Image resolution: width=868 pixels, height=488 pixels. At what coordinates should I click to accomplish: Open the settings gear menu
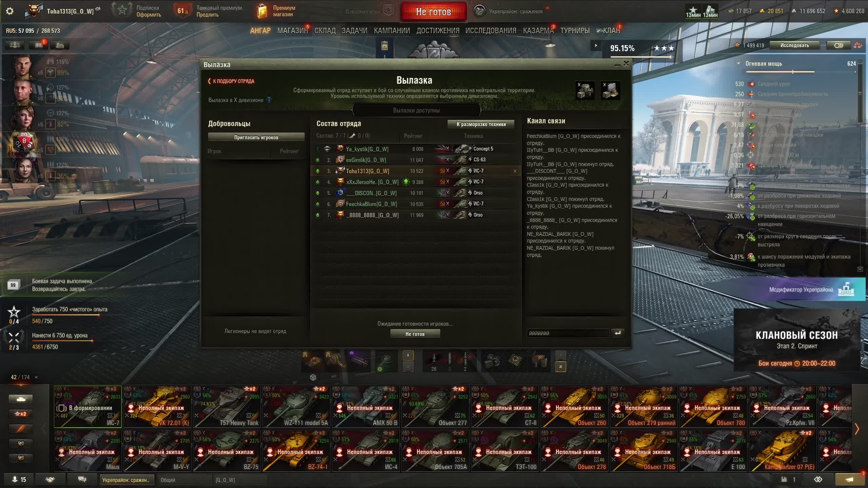pos(10,11)
